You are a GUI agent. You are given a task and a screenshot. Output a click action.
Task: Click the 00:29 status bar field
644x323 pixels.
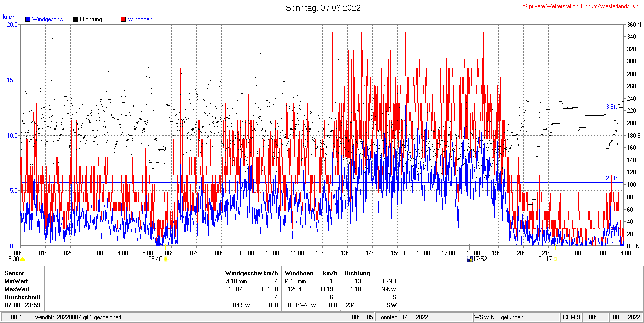(596, 317)
